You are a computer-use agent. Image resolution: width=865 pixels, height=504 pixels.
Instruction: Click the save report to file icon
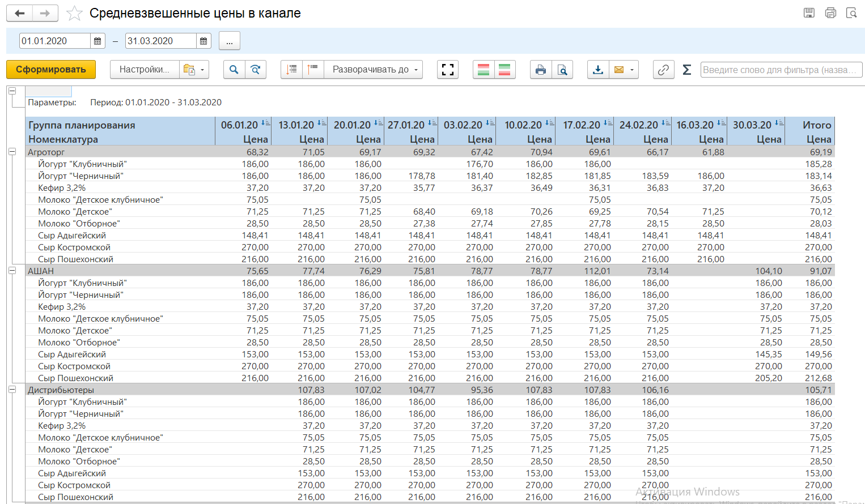(x=598, y=70)
